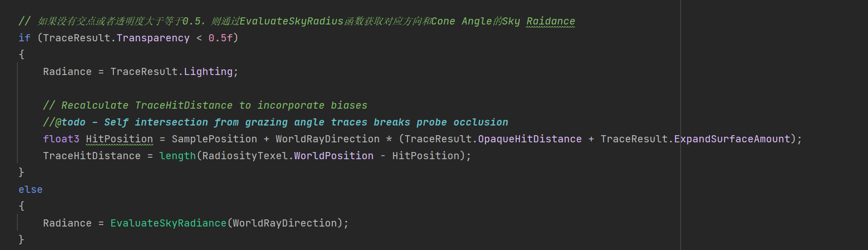Image resolution: width=868 pixels, height=250 pixels.
Task: Click the misspelled word Raidance in the comment
Action: (550, 21)
